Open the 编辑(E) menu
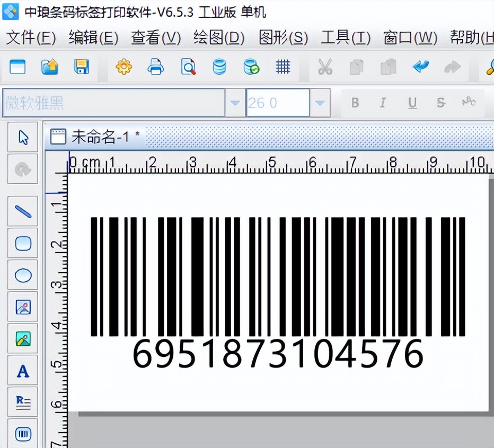Viewport: 494px width, 448px height. tap(93, 38)
